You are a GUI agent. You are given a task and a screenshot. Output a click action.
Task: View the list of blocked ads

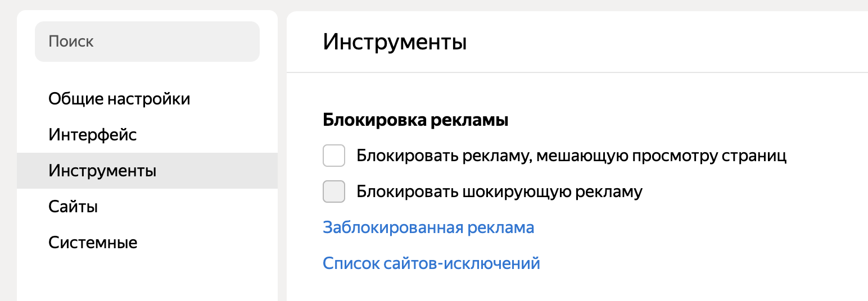click(x=428, y=227)
